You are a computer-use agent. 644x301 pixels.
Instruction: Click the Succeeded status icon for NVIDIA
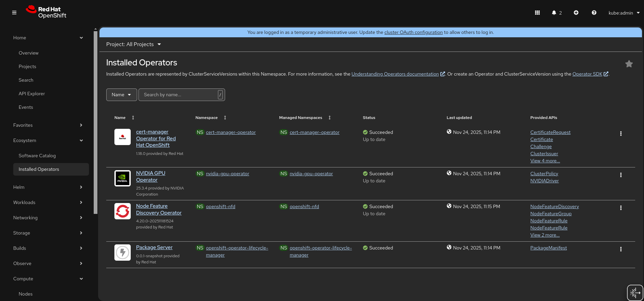click(365, 174)
